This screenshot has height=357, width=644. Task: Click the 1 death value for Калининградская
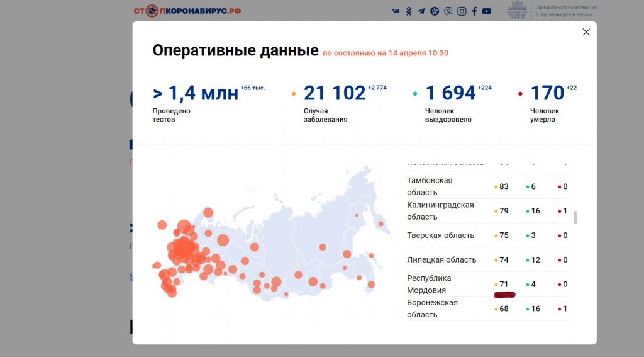(565, 211)
